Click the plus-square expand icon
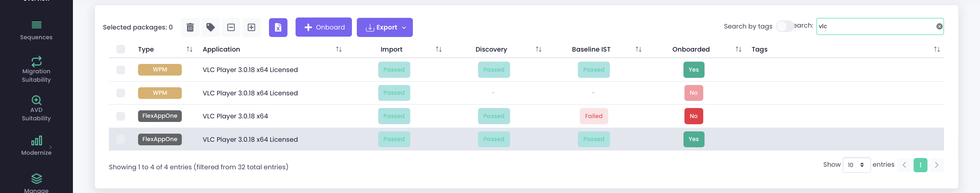Viewport: 980px width, 193px height. (251, 27)
